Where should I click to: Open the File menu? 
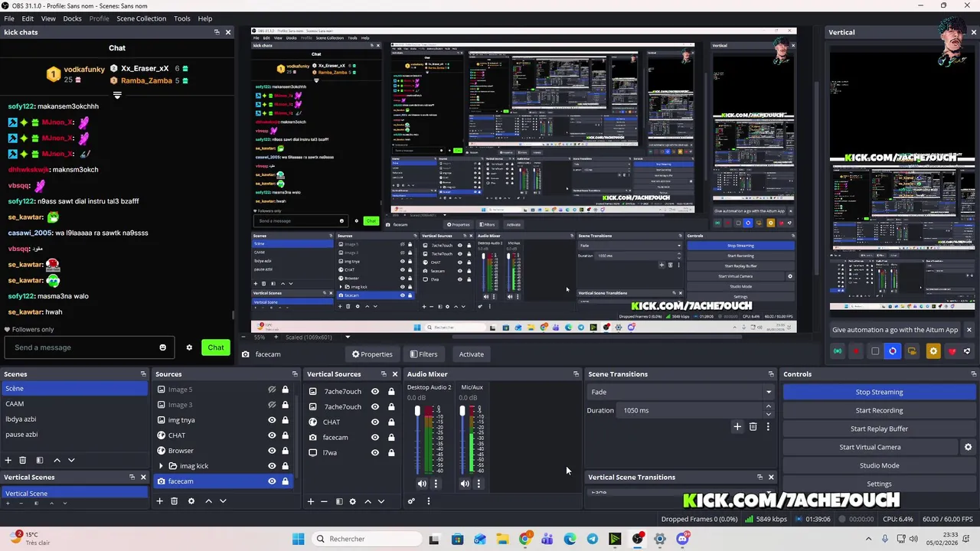[x=9, y=18]
